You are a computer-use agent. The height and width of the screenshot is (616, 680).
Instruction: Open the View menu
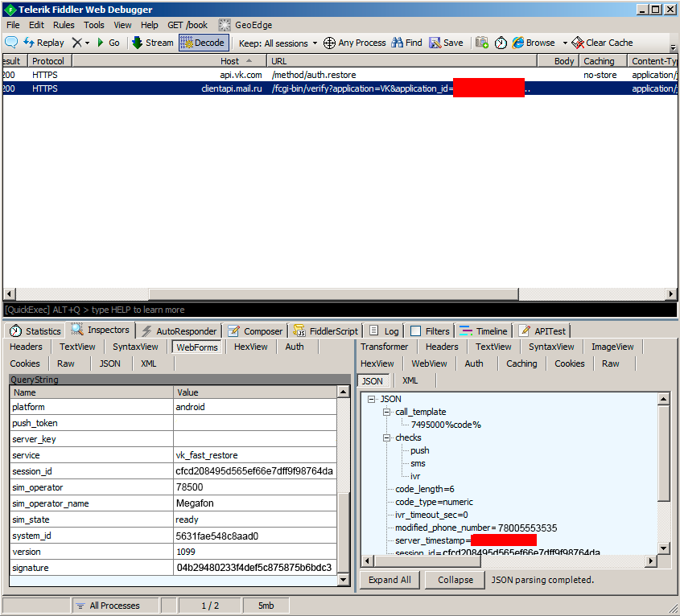[x=123, y=25]
